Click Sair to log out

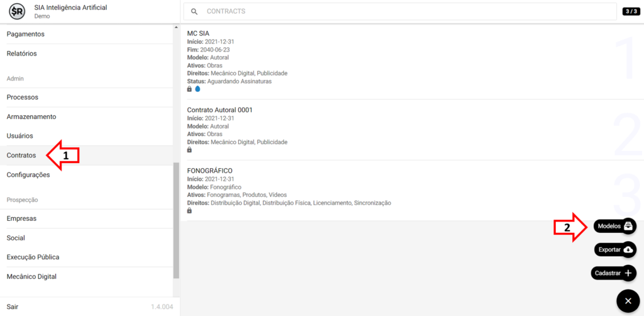[x=13, y=307]
